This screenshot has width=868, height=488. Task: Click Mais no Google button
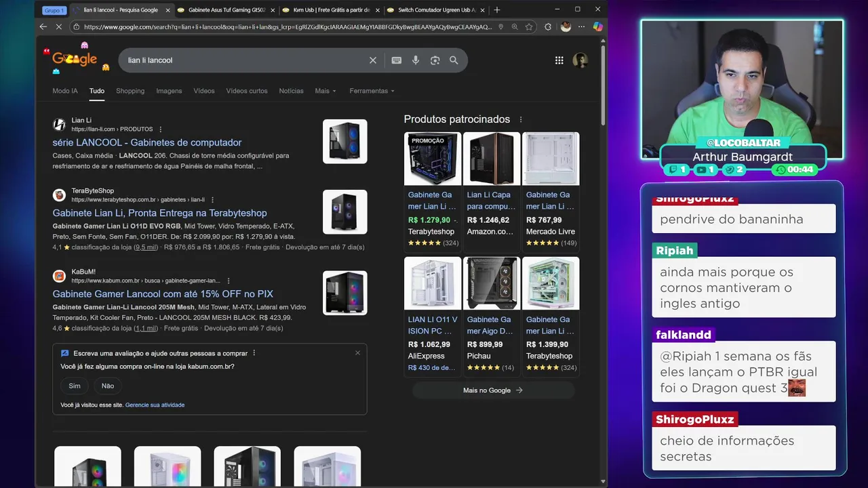point(493,390)
